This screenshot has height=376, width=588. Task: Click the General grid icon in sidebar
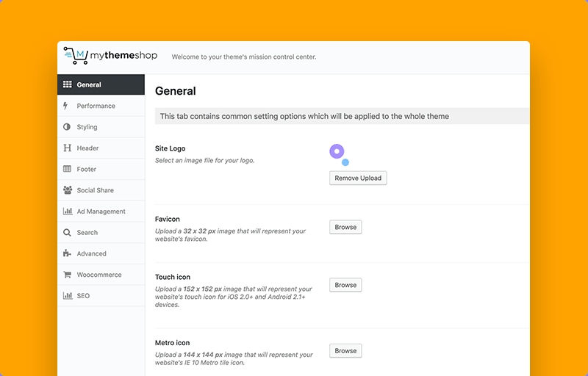point(67,84)
